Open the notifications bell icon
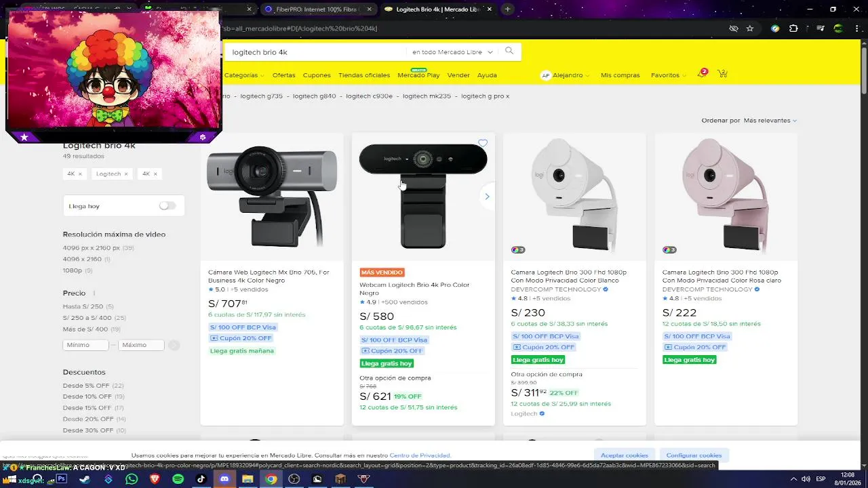This screenshot has width=868, height=488. [702, 73]
